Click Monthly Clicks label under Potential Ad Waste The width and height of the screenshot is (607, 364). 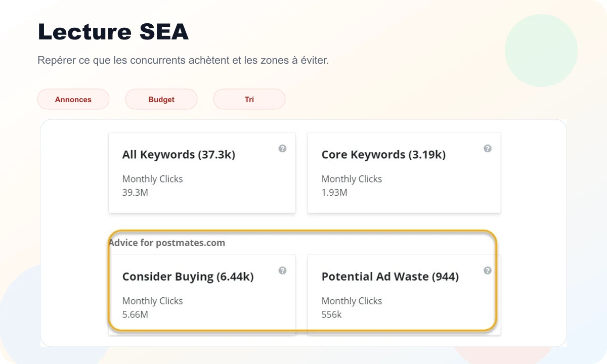click(x=352, y=301)
